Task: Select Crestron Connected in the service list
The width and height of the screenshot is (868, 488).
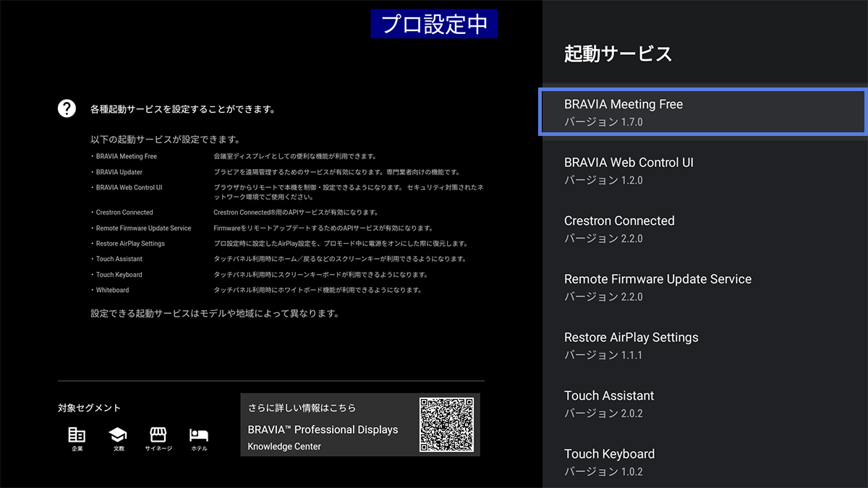Action: pyautogui.click(x=702, y=228)
